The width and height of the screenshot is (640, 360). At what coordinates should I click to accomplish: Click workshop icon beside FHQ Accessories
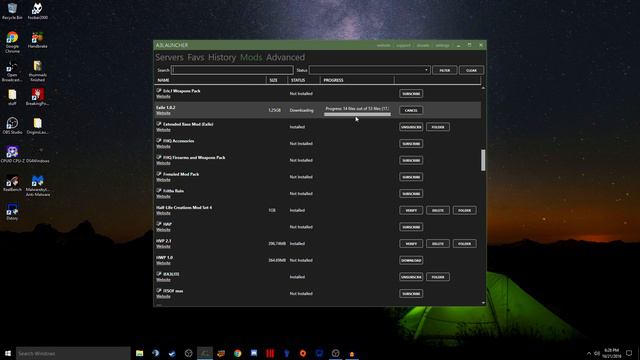159,140
